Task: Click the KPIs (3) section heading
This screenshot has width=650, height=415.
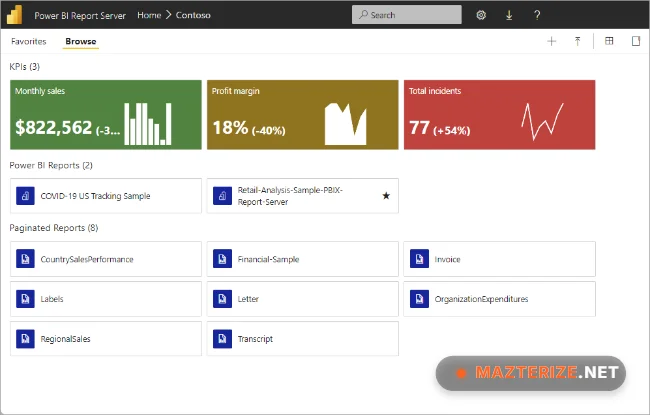Action: coord(24,66)
